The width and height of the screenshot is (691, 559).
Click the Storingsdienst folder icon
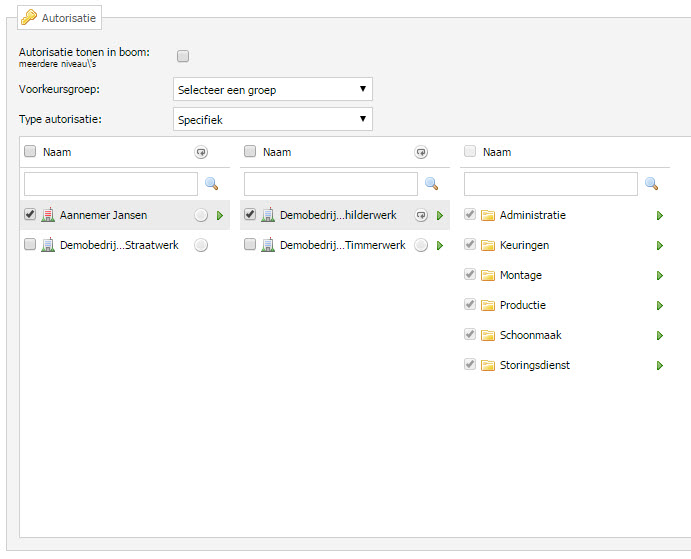pyautogui.click(x=488, y=365)
